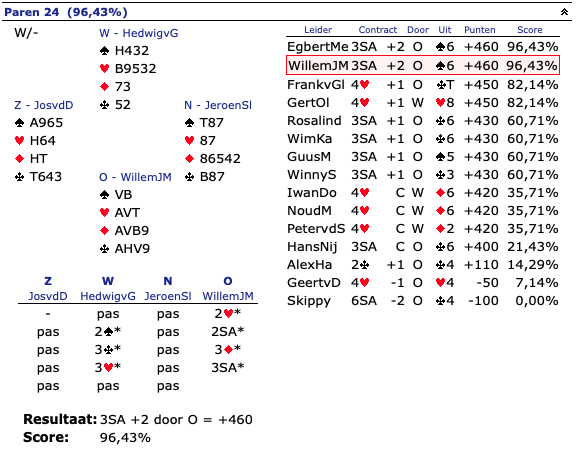The image size is (581, 452).
Task: Click East player label O - WillemJM
Action: (135, 177)
